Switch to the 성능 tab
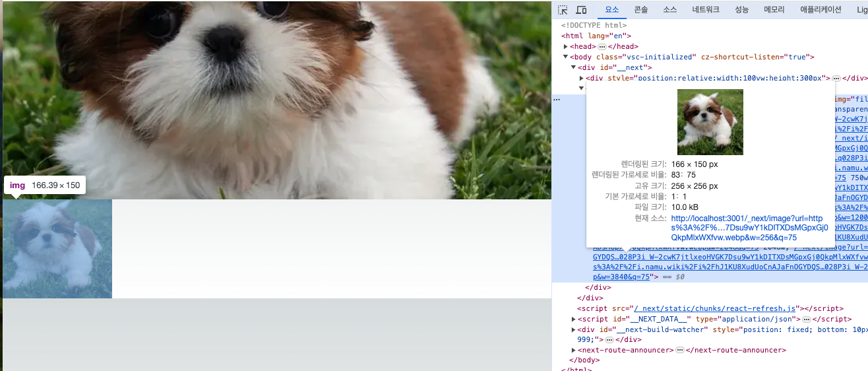 pyautogui.click(x=741, y=10)
